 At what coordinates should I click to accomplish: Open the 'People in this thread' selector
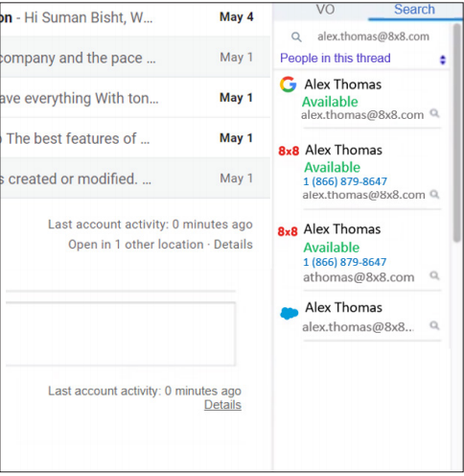coord(362,59)
